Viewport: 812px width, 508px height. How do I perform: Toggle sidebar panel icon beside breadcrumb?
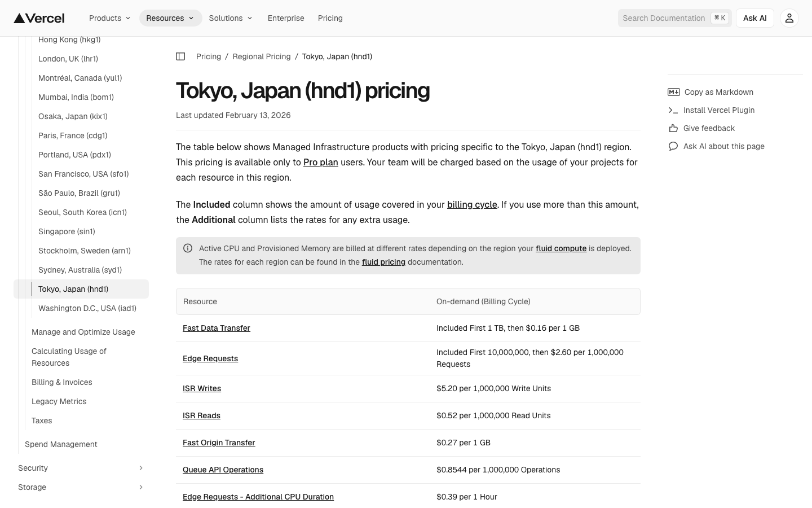point(180,56)
